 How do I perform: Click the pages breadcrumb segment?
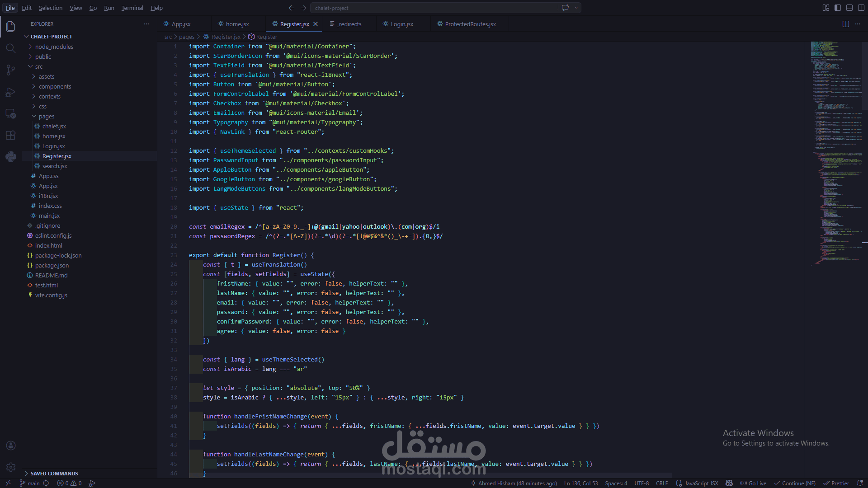[187, 37]
